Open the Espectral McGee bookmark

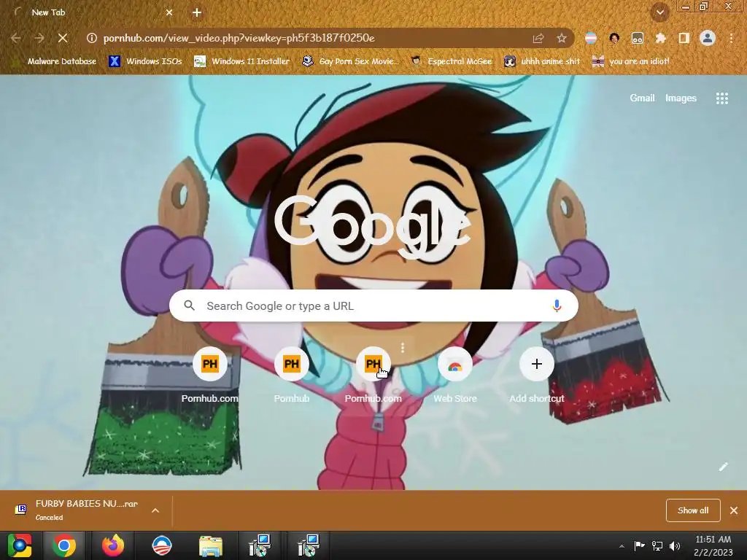[x=451, y=61]
